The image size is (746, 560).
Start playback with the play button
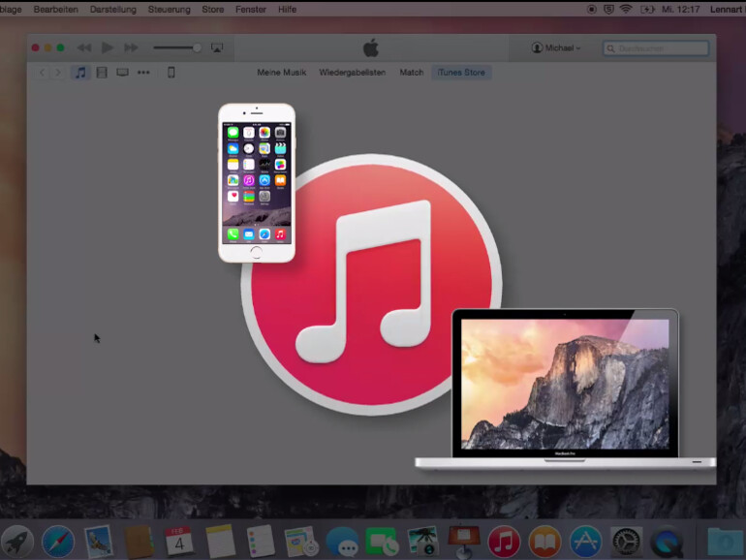pyautogui.click(x=108, y=47)
